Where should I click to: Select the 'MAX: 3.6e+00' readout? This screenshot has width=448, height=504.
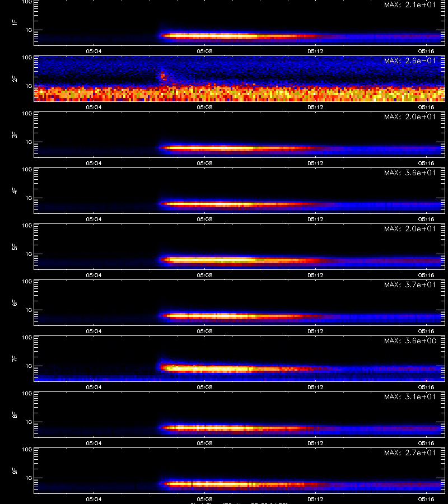[410, 340]
